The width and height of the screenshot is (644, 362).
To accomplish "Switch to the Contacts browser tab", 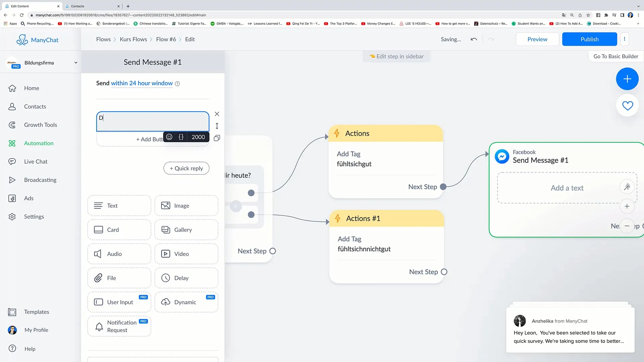I will [x=92, y=6].
